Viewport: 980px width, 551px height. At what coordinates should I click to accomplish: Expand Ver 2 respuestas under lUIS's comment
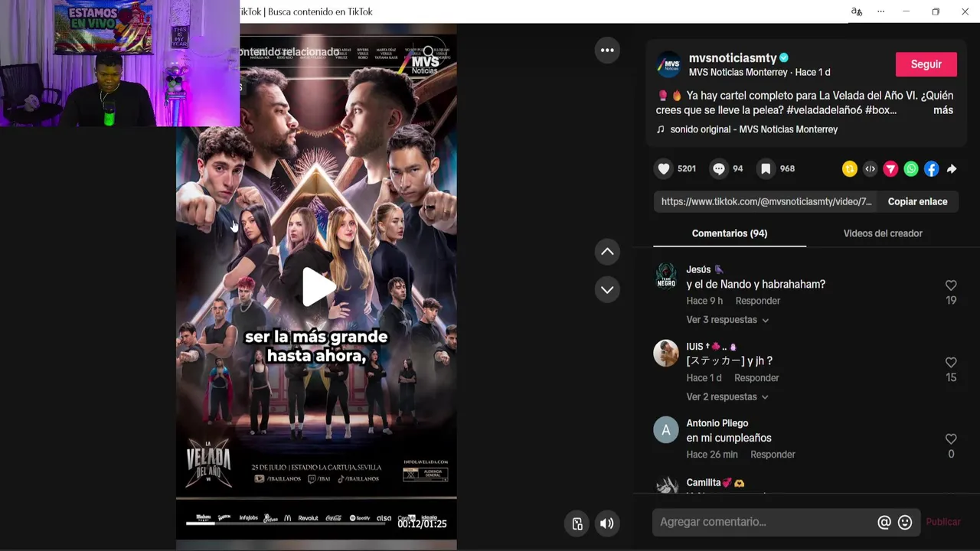(x=727, y=397)
